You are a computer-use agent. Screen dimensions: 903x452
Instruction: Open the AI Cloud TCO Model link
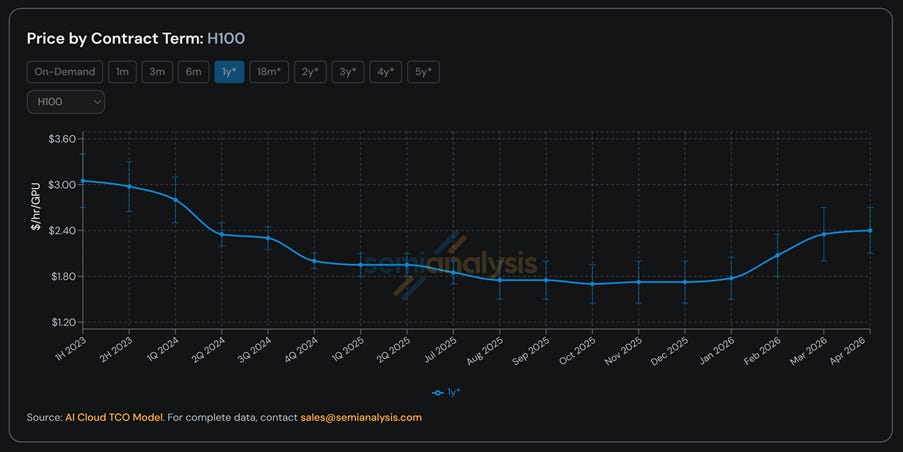pos(114,417)
